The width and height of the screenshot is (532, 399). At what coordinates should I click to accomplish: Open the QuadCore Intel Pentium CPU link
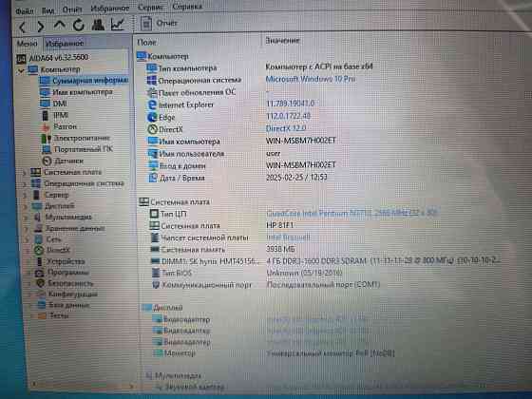click(352, 213)
